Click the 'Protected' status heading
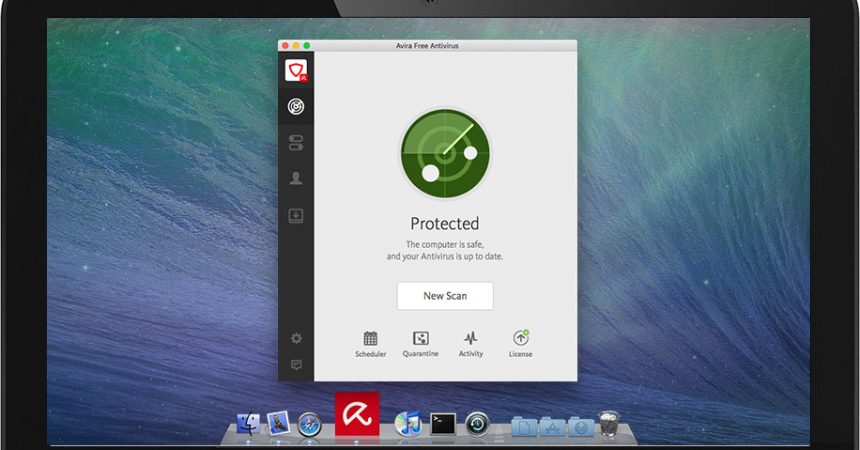The image size is (860, 450). pyautogui.click(x=445, y=223)
